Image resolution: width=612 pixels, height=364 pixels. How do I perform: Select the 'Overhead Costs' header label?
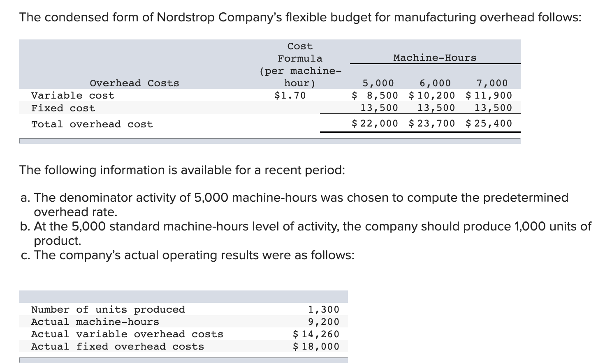134,83
